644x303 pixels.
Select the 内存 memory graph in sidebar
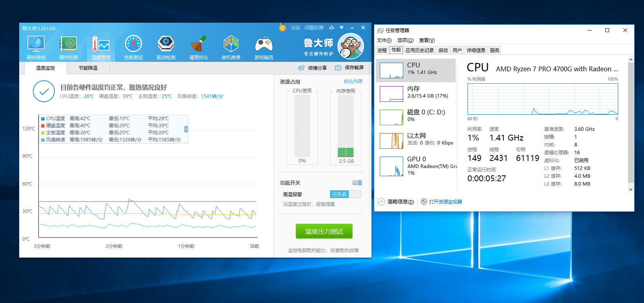(x=391, y=94)
